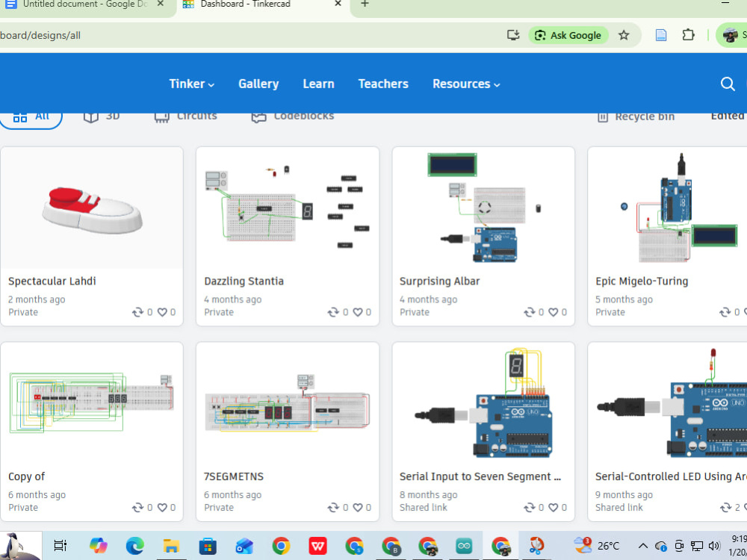
Task: Open WPS Office from taskbar
Action: (x=317, y=546)
